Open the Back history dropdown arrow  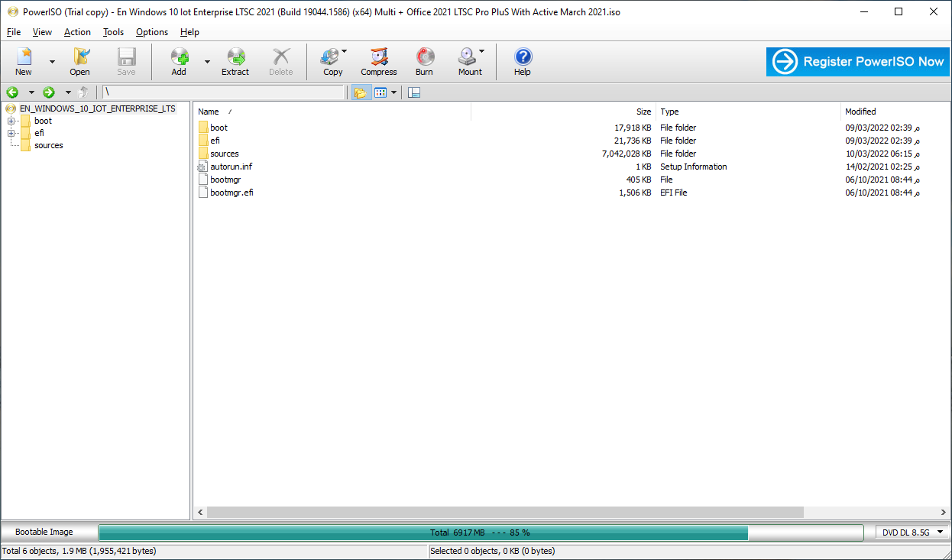31,92
